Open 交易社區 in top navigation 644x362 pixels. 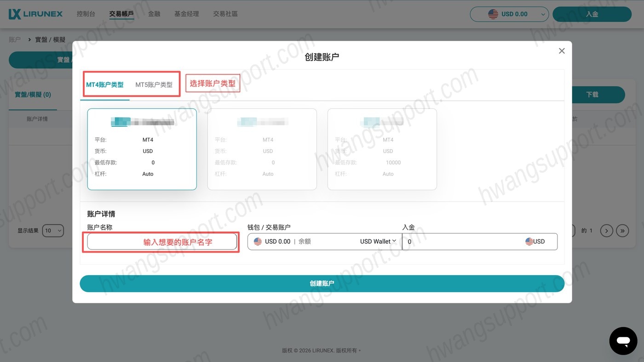[x=225, y=14]
